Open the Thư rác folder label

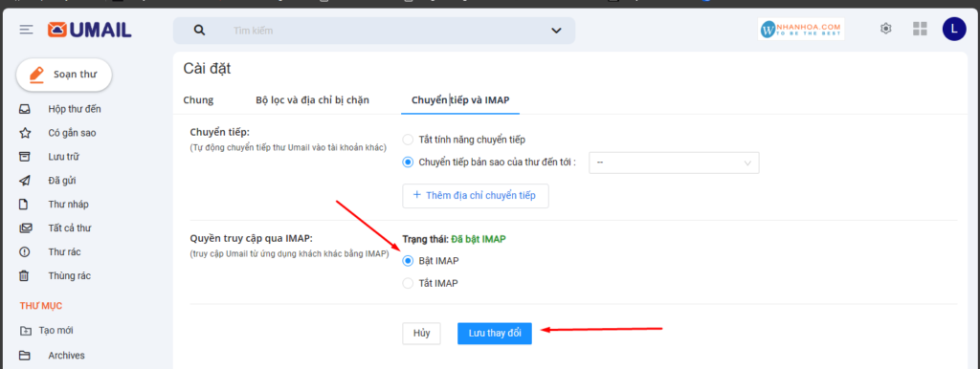pos(64,252)
